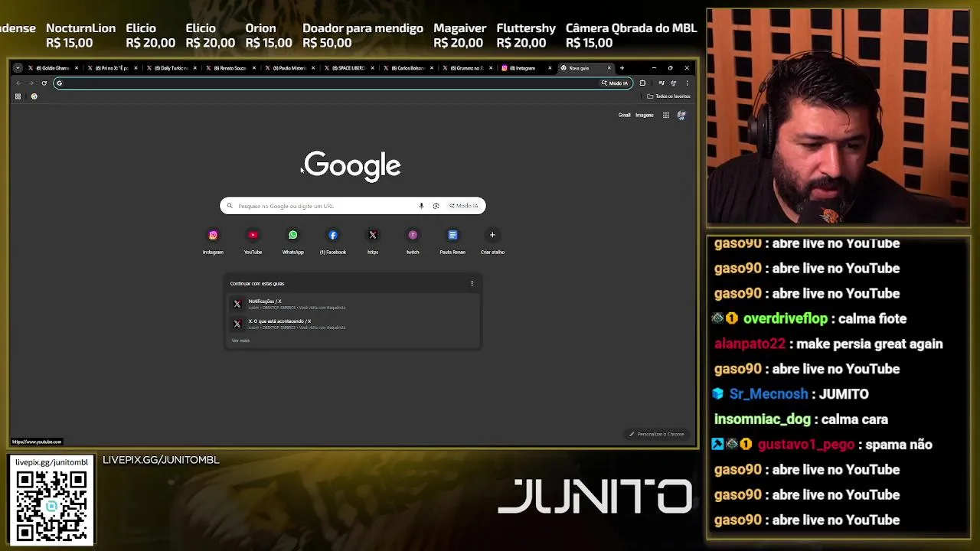
Task: Open the Chrome profile avatar in the toolbar
Action: click(x=674, y=83)
